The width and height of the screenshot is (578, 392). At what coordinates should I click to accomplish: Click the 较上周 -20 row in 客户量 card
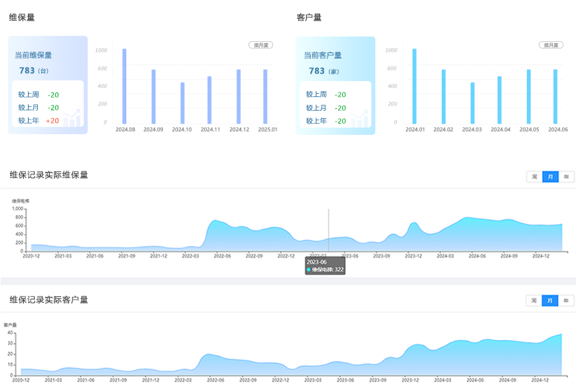click(326, 94)
